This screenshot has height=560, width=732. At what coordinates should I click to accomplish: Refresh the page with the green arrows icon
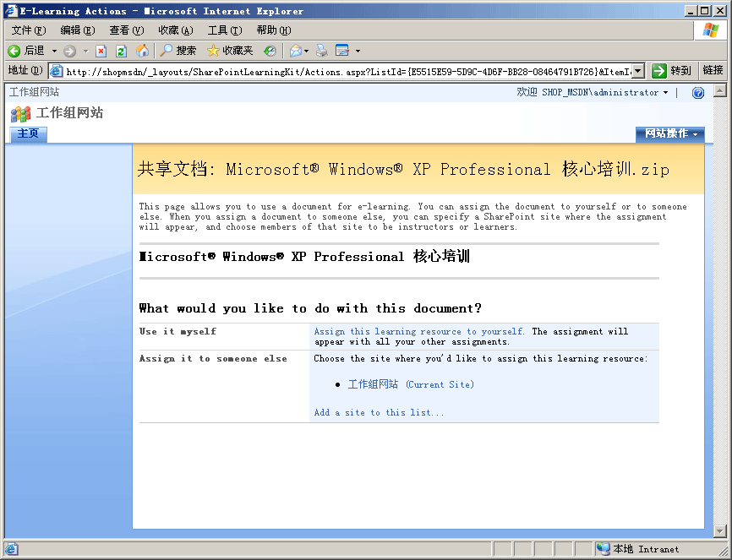click(122, 51)
